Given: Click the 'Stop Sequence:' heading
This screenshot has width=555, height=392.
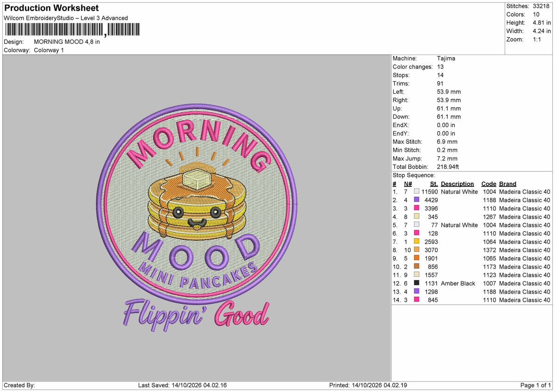Looking at the screenshot, I should click(413, 175).
